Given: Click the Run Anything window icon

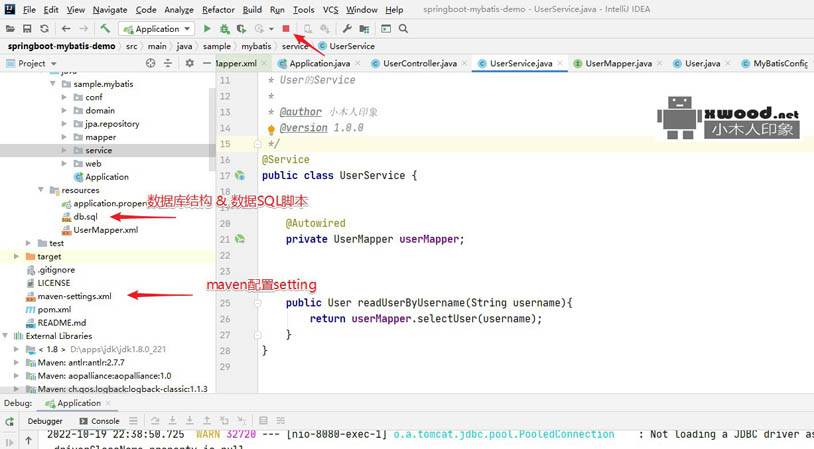Looking at the screenshot, I should tap(386, 29).
